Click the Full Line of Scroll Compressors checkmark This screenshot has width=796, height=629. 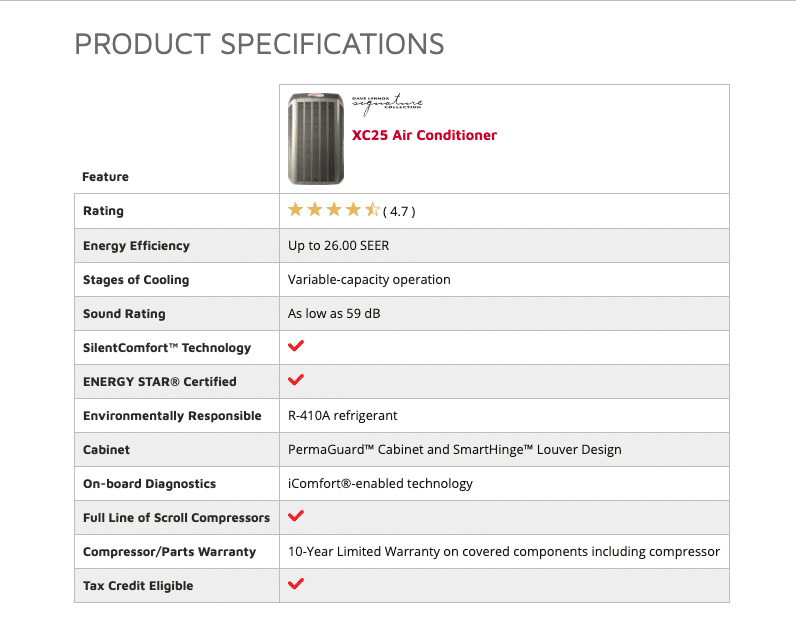click(296, 516)
